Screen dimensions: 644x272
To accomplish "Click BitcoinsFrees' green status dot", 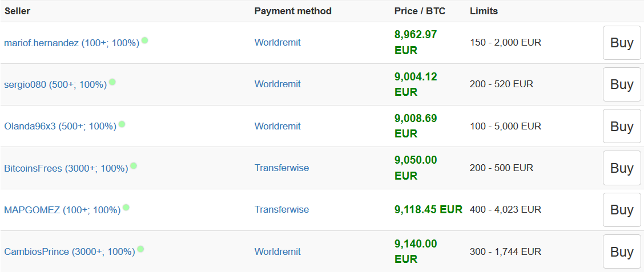I will click(134, 166).
